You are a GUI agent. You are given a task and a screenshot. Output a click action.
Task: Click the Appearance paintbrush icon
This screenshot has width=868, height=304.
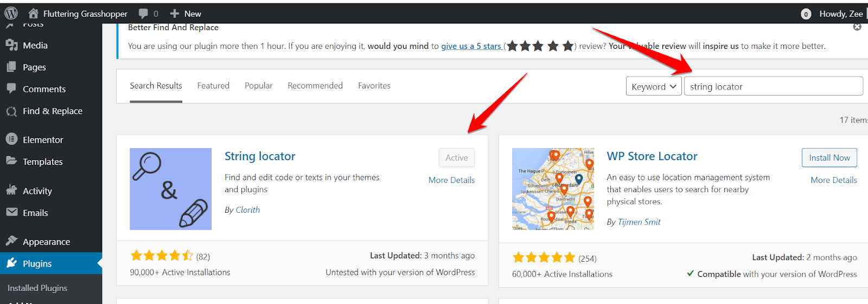click(11, 240)
